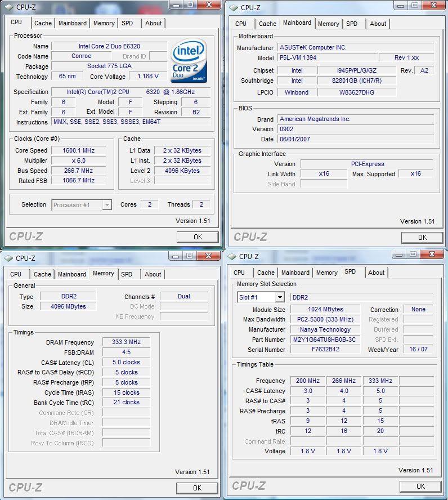Viewport: 448px width, 500px height.
Task: Click Core Voltage value '1.168 V'
Action: tap(148, 76)
